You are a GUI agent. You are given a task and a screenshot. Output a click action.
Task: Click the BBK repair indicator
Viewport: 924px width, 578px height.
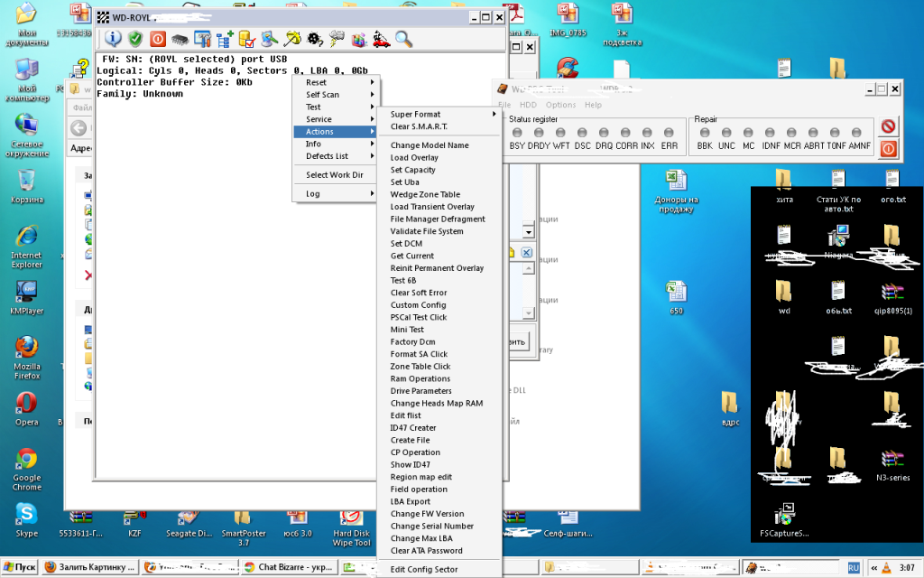(x=704, y=133)
